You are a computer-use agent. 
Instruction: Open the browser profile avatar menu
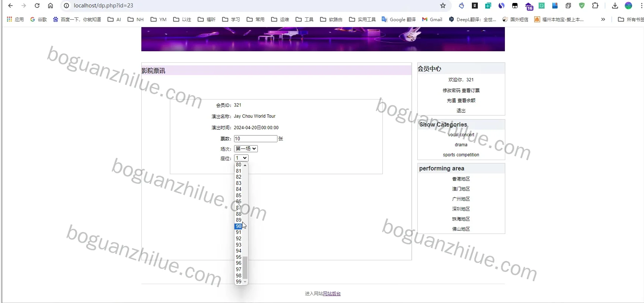(628, 6)
